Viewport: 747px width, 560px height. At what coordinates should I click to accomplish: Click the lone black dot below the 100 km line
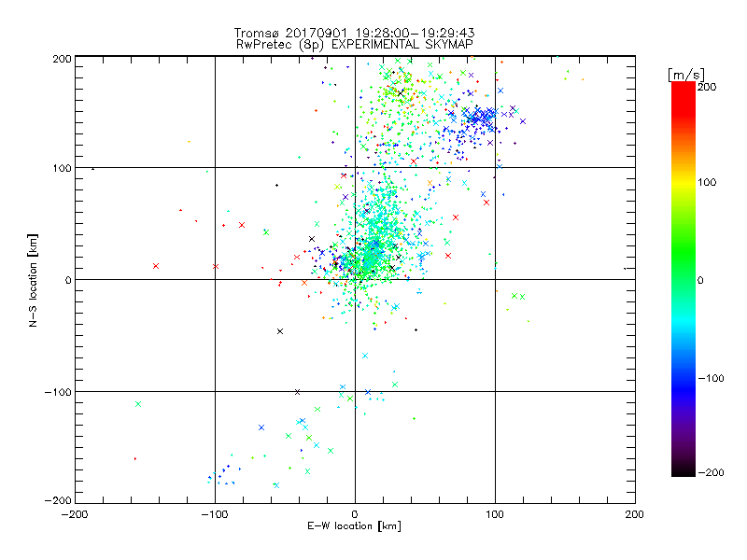tap(276, 185)
